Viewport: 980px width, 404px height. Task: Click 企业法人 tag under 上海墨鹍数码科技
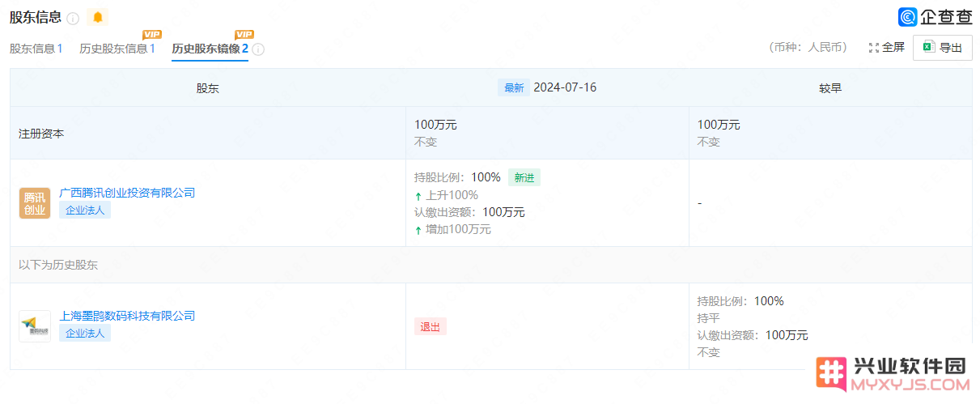point(85,333)
